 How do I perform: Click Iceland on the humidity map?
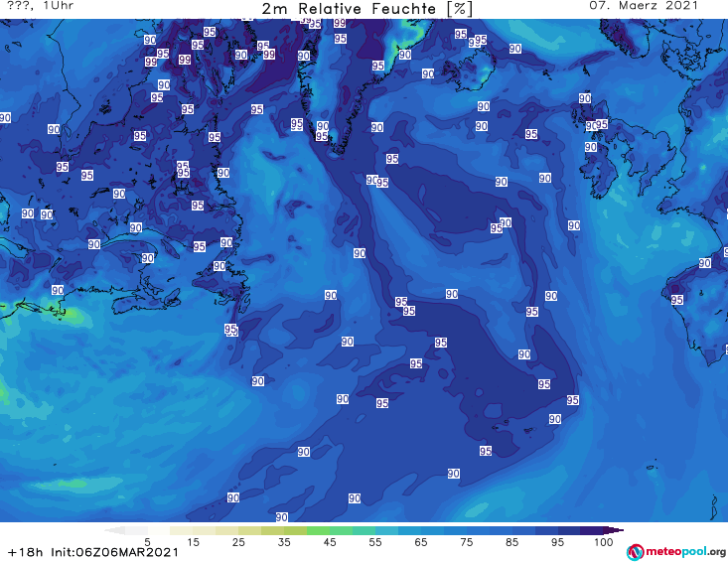[x=468, y=70]
